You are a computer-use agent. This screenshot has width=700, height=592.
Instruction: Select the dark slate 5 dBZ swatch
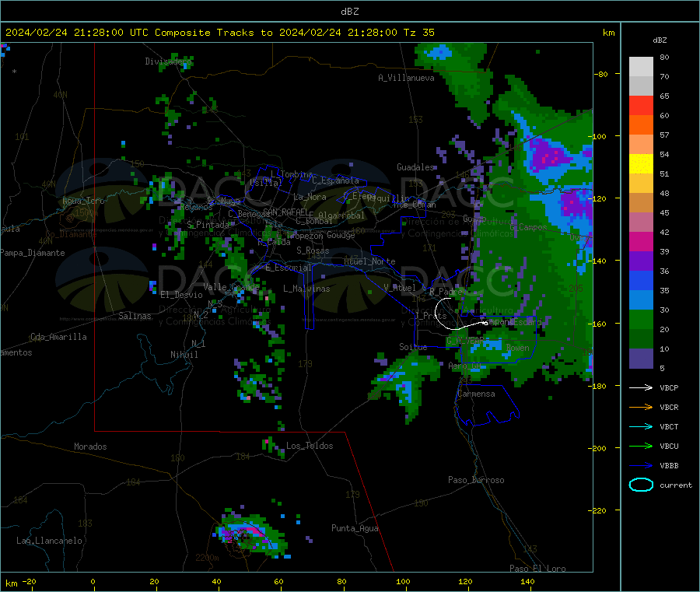pos(641,359)
